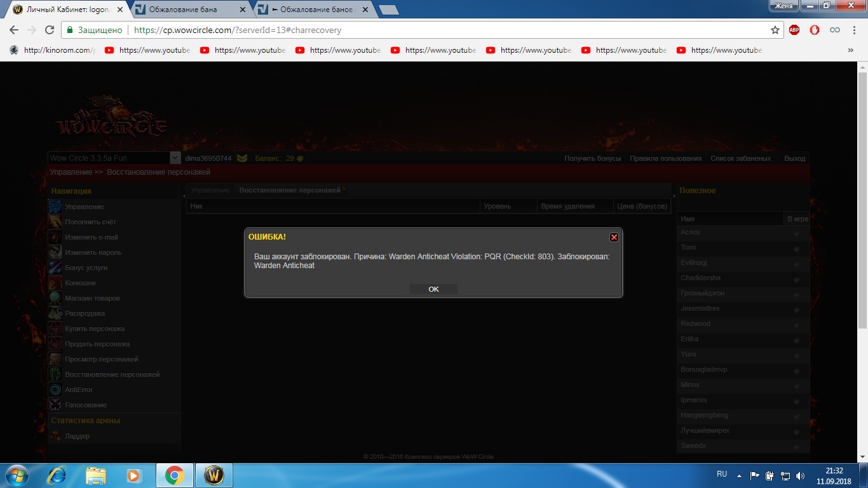Open the Список забаненых link
The height and width of the screenshot is (488, 868).
(740, 158)
